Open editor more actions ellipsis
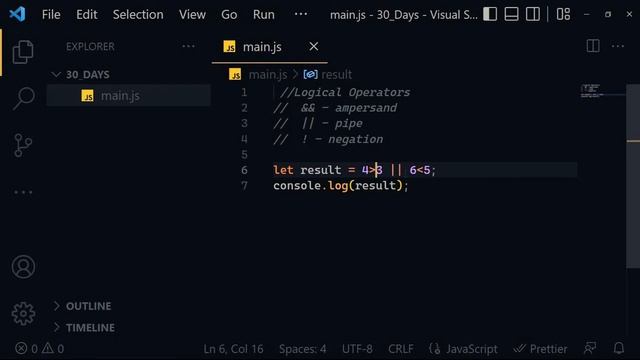640x360 pixels. [x=618, y=46]
